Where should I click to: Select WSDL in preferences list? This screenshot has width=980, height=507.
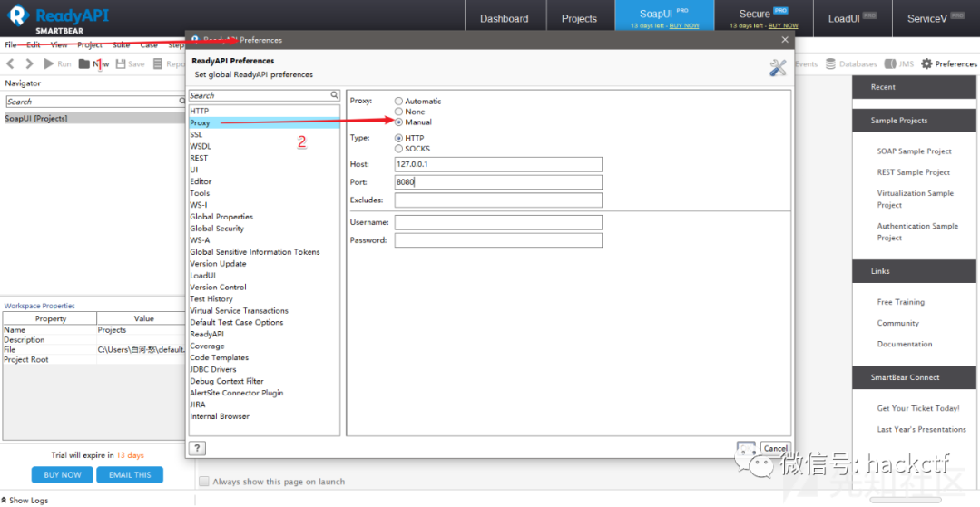click(264, 146)
